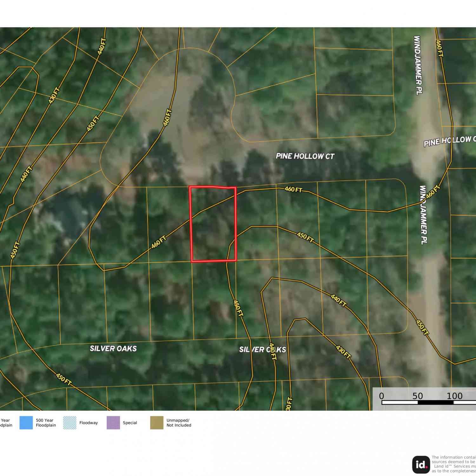
Task: Click the map scale bar
Action: coord(429,402)
